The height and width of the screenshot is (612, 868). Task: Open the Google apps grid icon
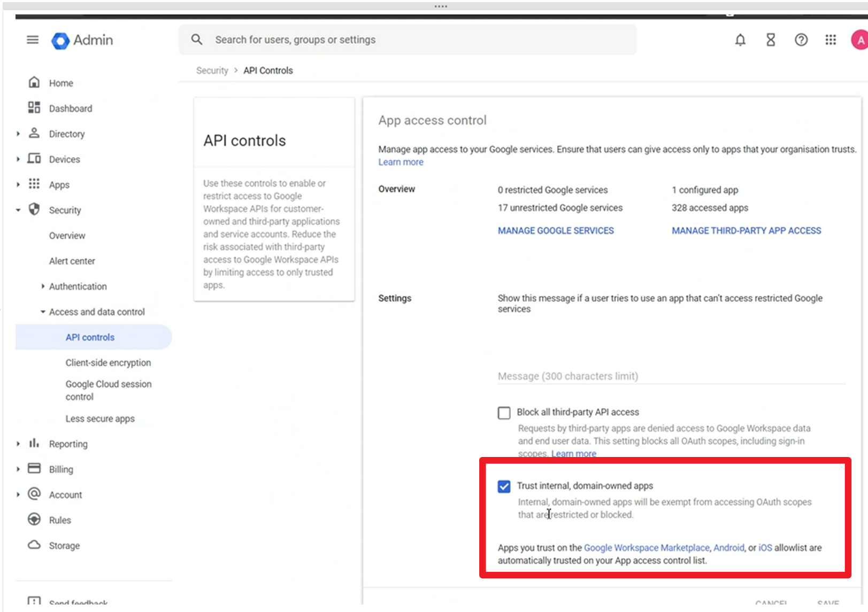pyautogui.click(x=830, y=40)
